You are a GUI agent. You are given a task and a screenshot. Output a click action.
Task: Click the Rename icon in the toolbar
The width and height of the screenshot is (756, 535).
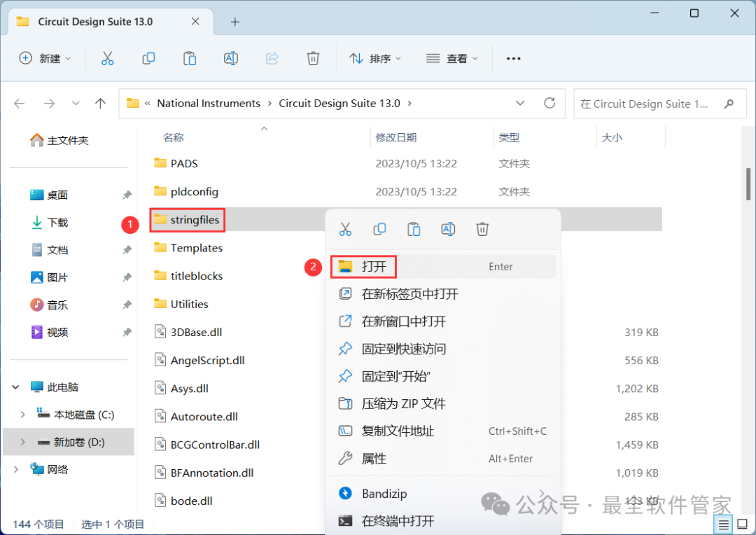(231, 58)
